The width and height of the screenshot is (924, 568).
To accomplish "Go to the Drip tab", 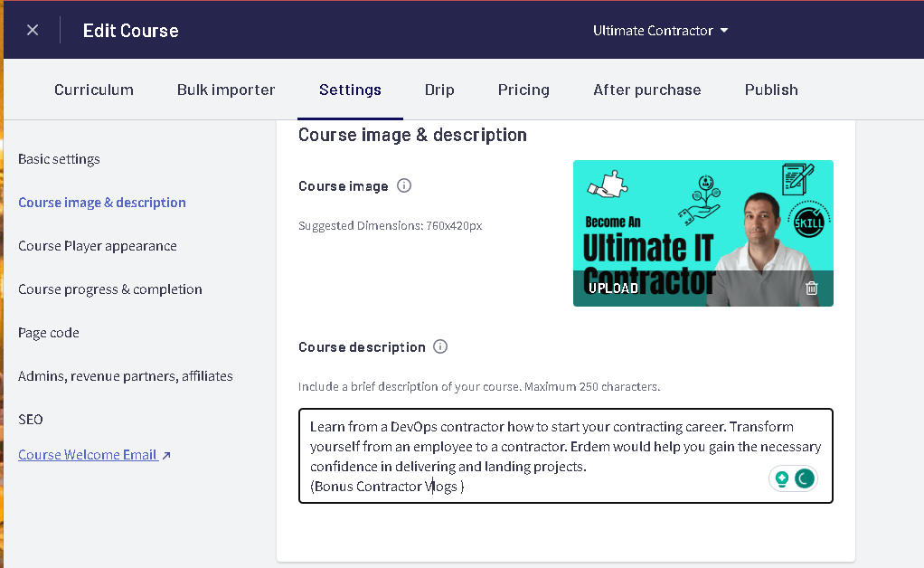I will (439, 90).
